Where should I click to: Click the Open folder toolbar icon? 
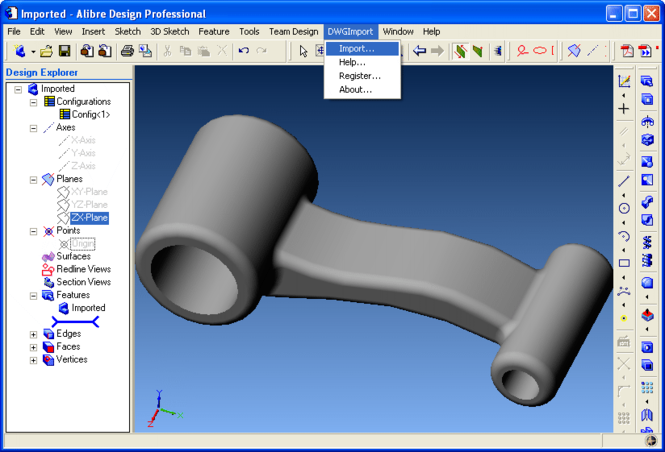tap(46, 51)
